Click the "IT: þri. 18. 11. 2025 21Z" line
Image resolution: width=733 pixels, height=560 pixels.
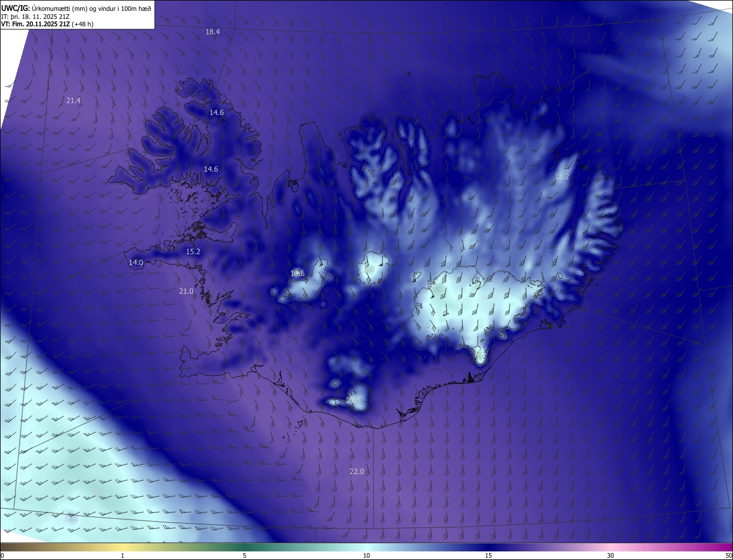click(x=35, y=17)
